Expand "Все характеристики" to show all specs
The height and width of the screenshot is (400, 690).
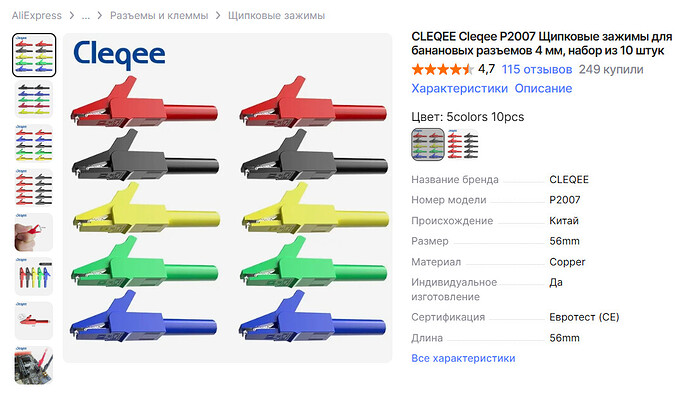463,358
